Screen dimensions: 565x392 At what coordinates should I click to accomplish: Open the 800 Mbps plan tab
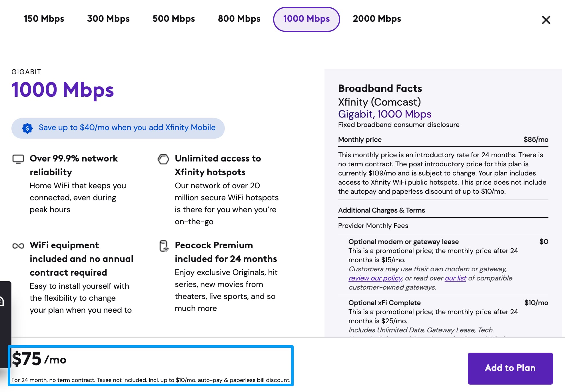point(239,19)
